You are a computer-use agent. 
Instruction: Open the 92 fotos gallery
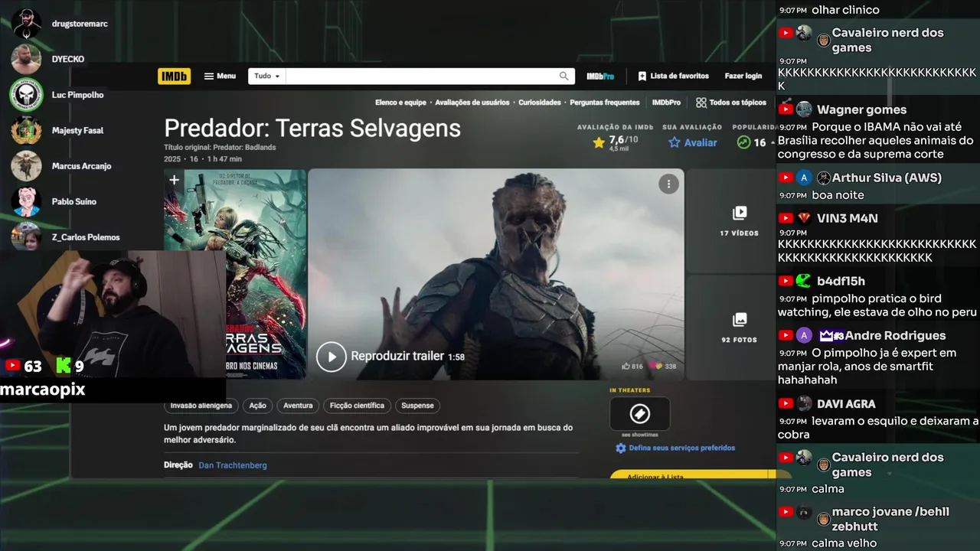739,328
